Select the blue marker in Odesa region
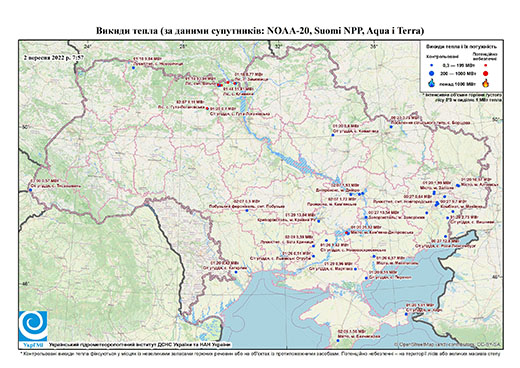The image size is (520, 368). pos(236,272)
